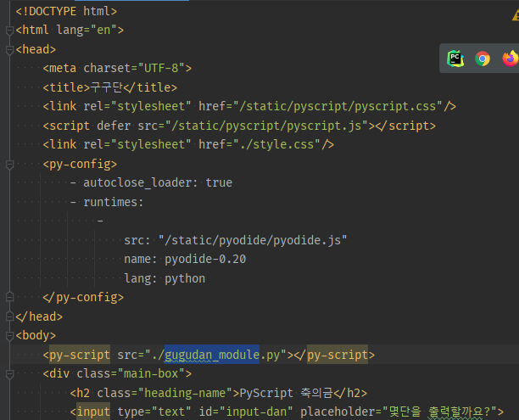Viewport: 519px width, 420px height.
Task: Collapse the html tag fold marker
Action: (x=9, y=31)
